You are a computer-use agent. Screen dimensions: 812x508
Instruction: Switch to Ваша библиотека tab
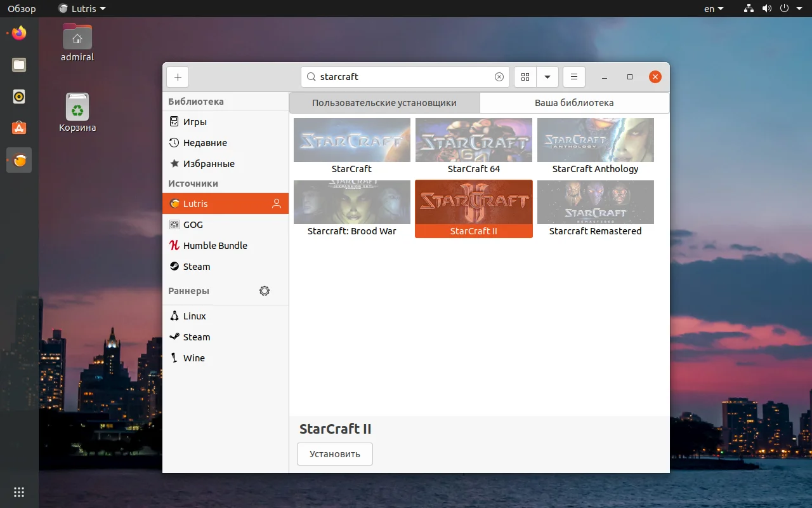(574, 103)
